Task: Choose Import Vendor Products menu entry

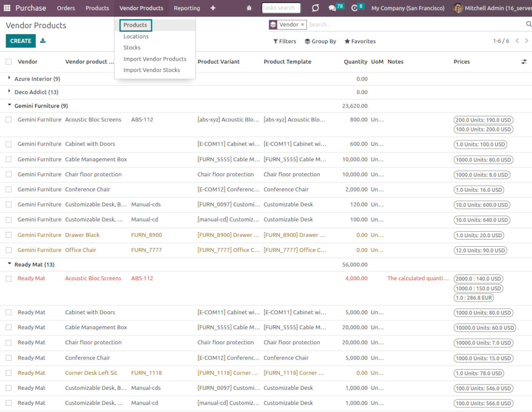Action: [155, 59]
